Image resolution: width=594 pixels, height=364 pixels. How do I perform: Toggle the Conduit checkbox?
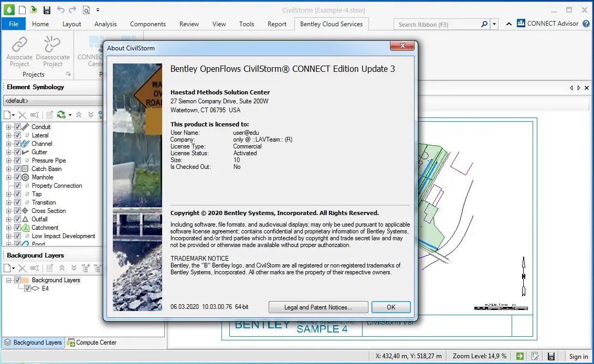point(17,127)
